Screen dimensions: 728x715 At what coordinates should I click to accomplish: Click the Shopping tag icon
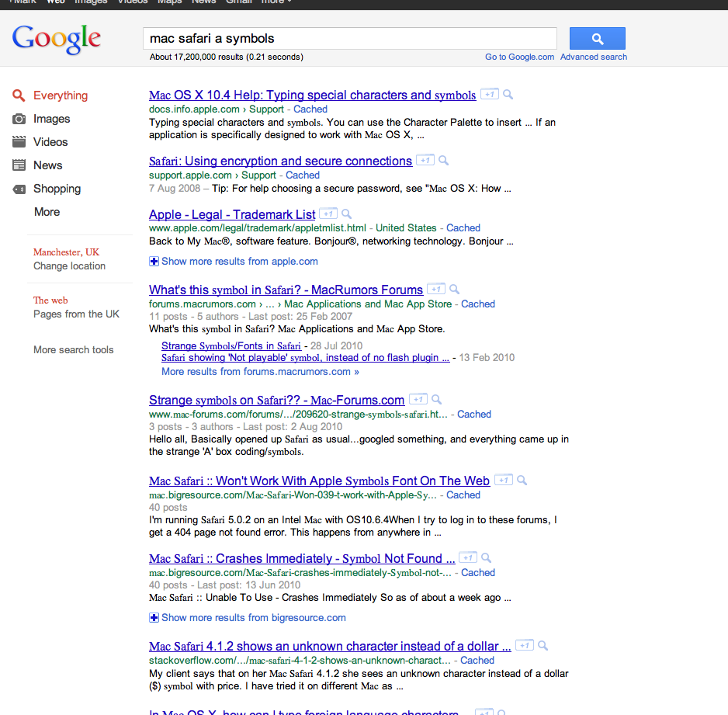19,189
